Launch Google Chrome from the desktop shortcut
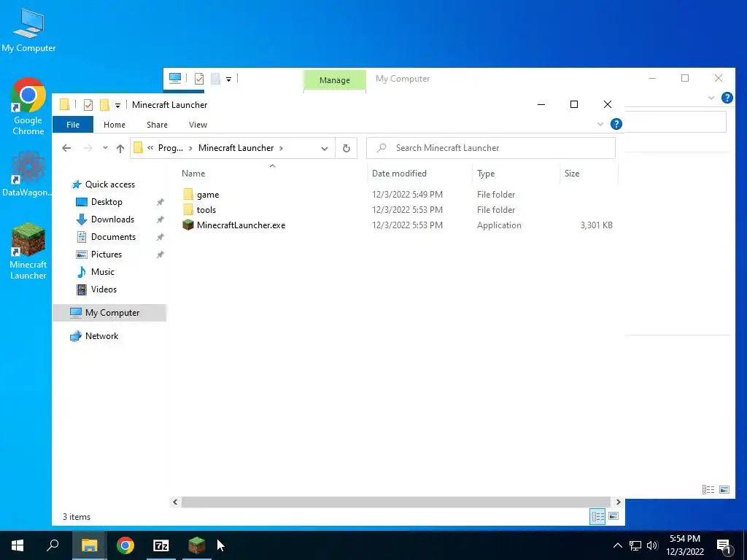The image size is (747, 560). (28, 106)
